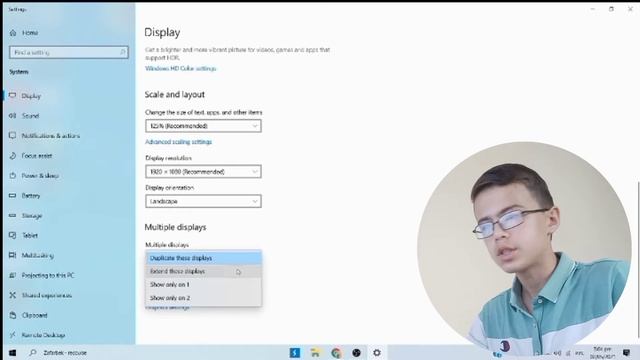Open Clipboard settings in sidebar
Image resolution: width=640 pixels, height=360 pixels.
point(34,315)
